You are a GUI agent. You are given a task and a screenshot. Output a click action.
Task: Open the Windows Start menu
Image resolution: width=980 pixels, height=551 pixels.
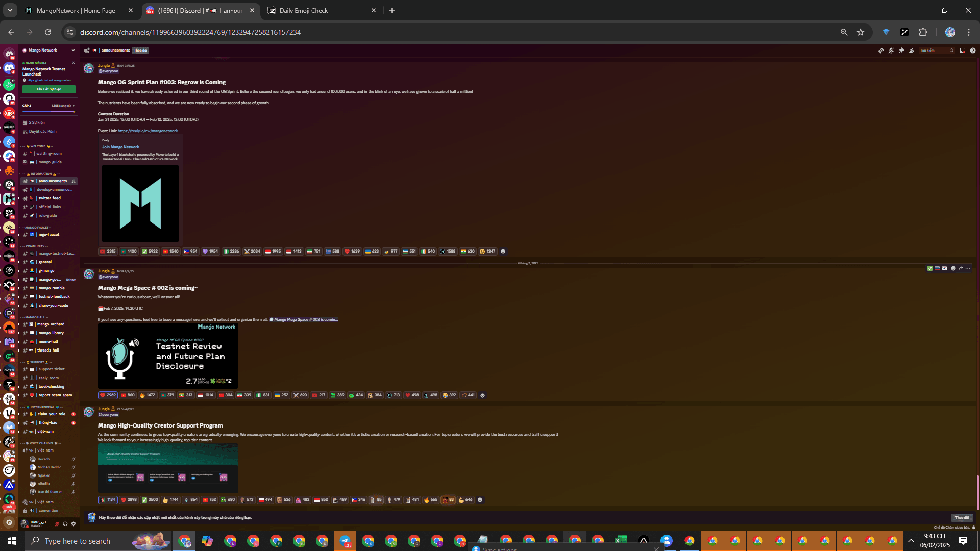point(12,541)
